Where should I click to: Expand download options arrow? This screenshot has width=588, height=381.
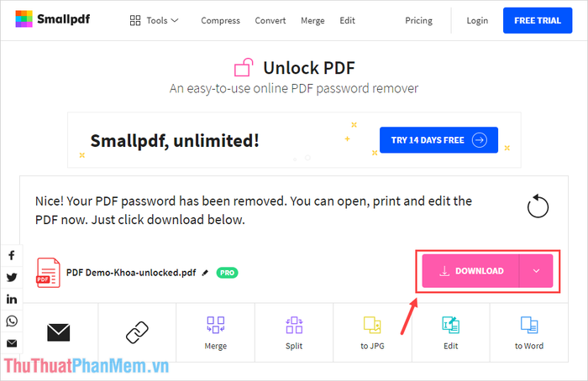pyautogui.click(x=536, y=271)
